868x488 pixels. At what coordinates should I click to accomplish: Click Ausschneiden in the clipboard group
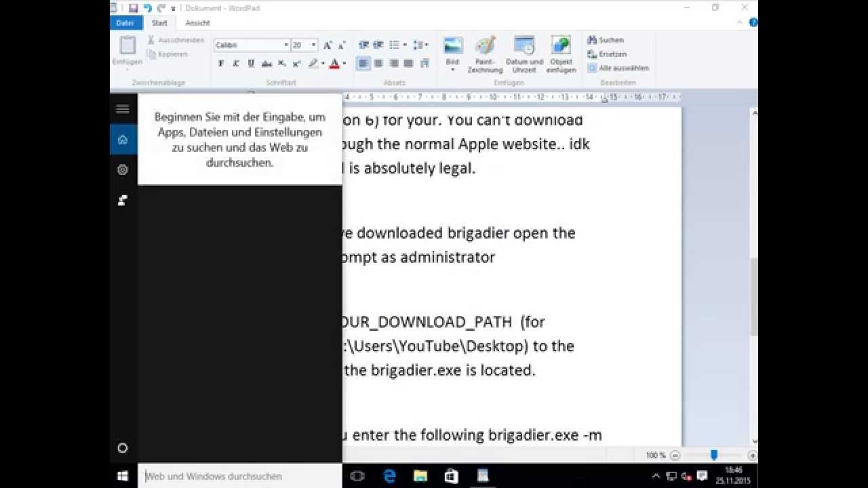coord(176,40)
